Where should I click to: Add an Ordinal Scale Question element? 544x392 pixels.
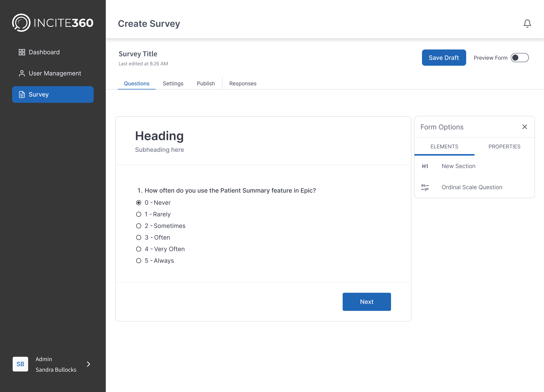pyautogui.click(x=472, y=187)
